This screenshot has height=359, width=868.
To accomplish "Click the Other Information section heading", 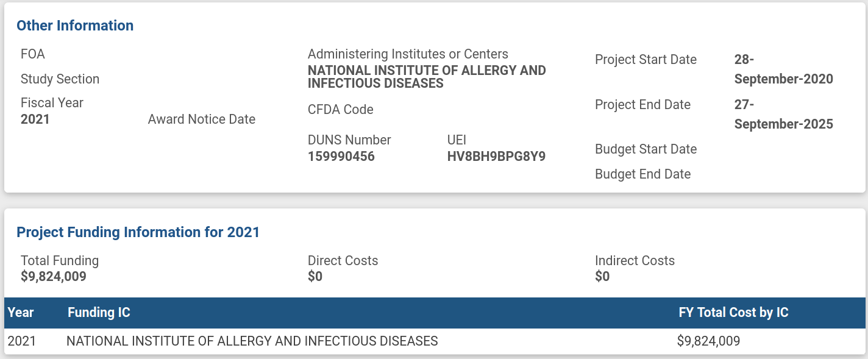I will 75,26.
